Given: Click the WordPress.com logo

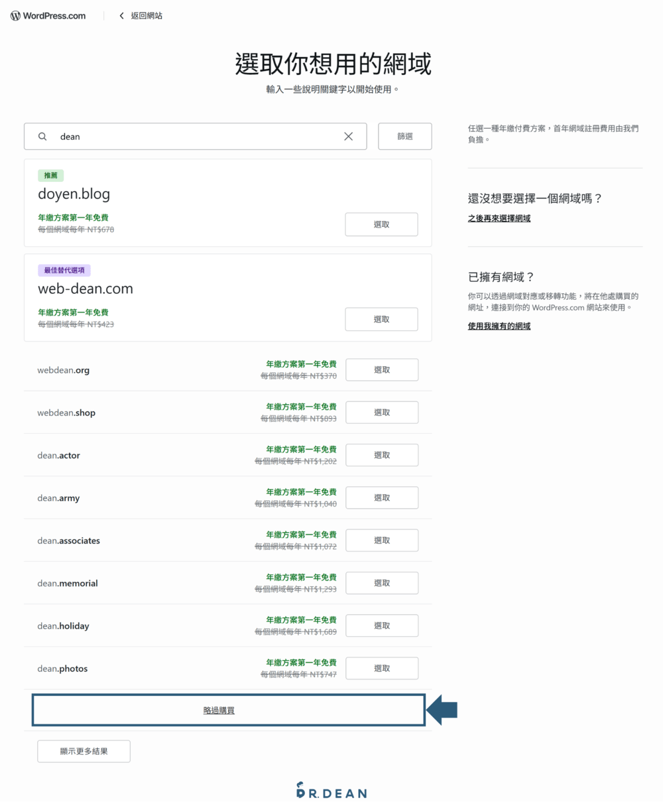Looking at the screenshot, I should click(x=46, y=15).
